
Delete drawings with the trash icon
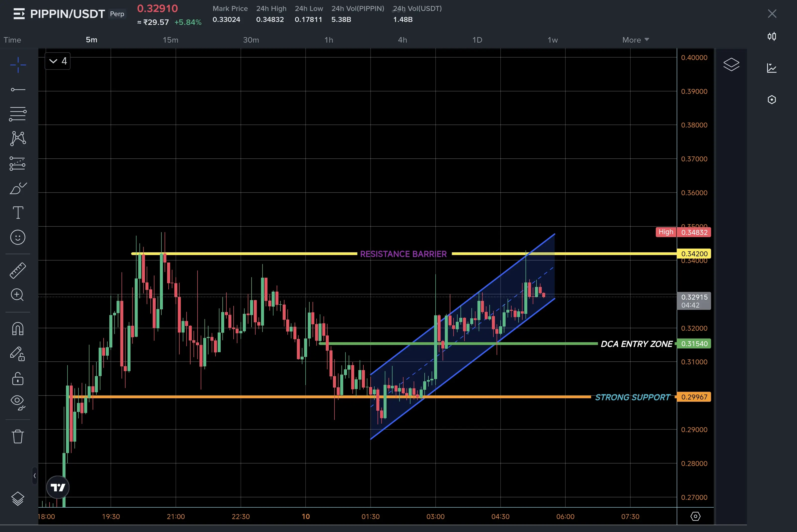pos(18,436)
